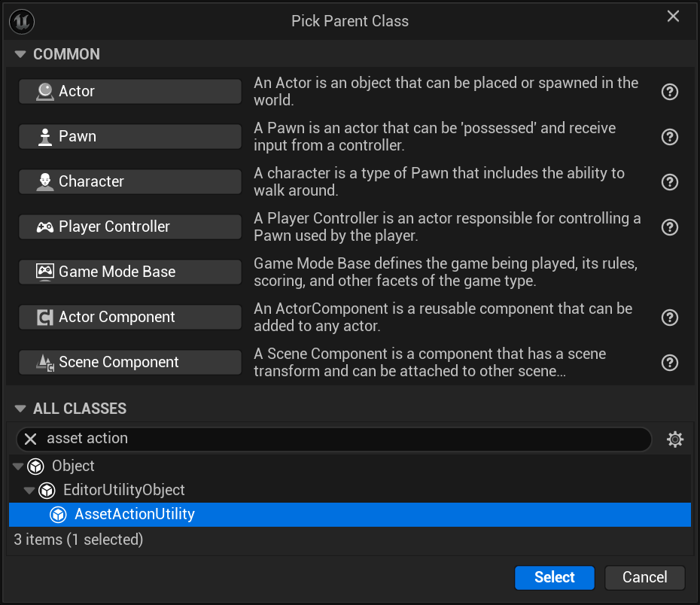Collapse the Object tree node

(18, 467)
